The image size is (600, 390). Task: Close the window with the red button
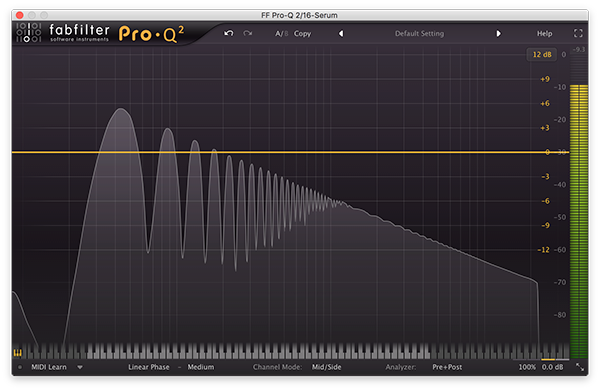tap(20, 15)
